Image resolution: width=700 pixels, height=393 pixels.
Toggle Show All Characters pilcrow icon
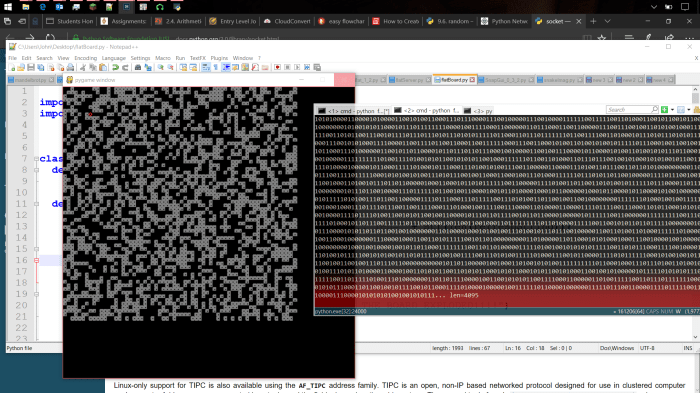pos(216,67)
